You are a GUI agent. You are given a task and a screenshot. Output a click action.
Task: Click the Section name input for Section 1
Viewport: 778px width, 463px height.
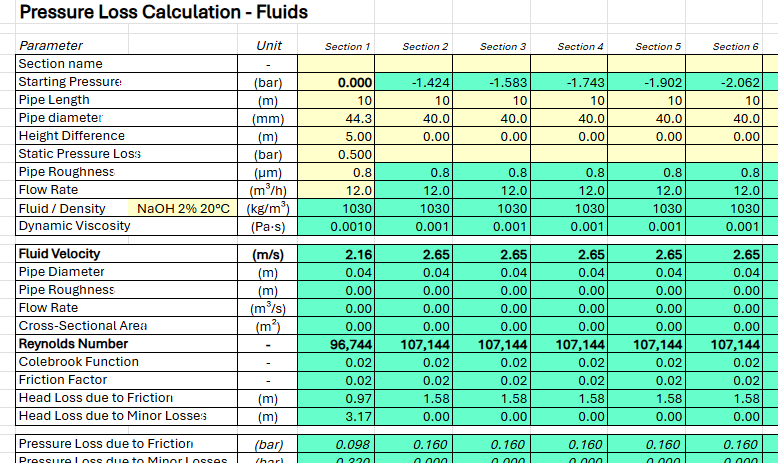tap(335, 63)
